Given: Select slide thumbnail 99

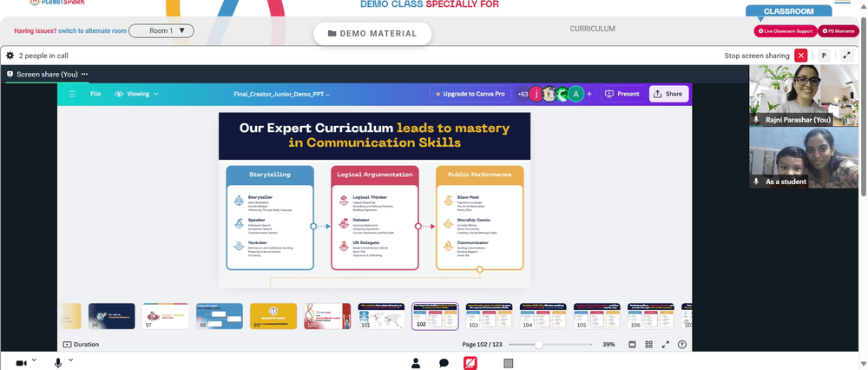Looking at the screenshot, I should pyautogui.click(x=273, y=316).
